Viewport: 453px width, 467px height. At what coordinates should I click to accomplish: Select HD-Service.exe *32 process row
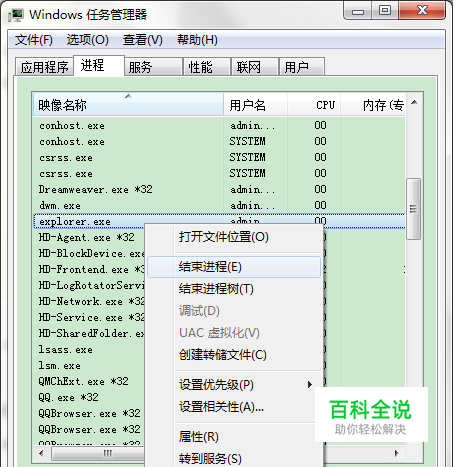pos(89,318)
